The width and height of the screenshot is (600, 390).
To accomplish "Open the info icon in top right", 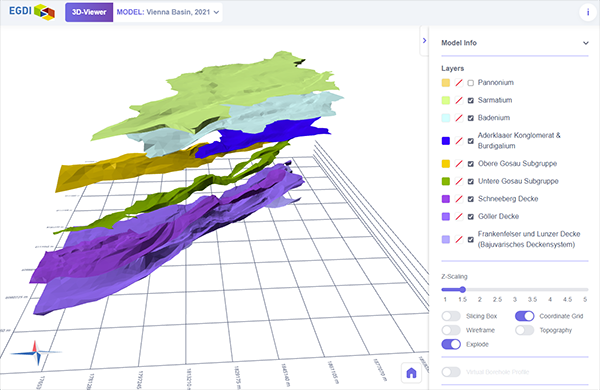I will click(588, 12).
